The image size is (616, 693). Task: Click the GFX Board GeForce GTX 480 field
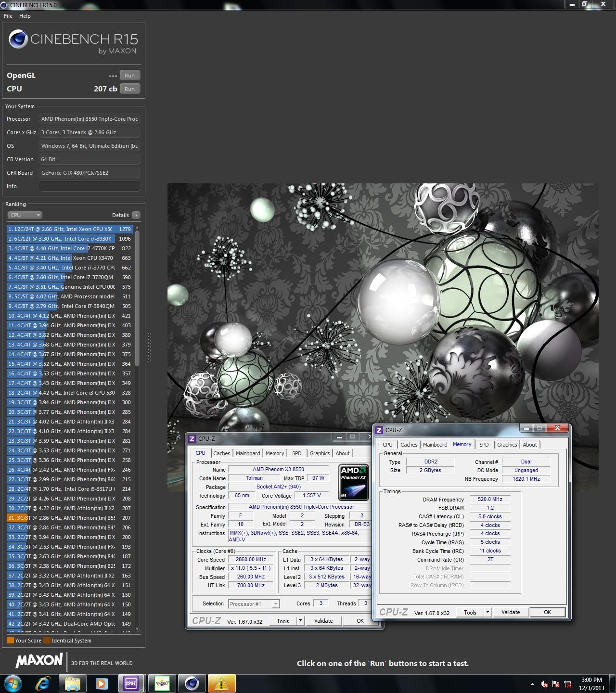click(x=90, y=173)
